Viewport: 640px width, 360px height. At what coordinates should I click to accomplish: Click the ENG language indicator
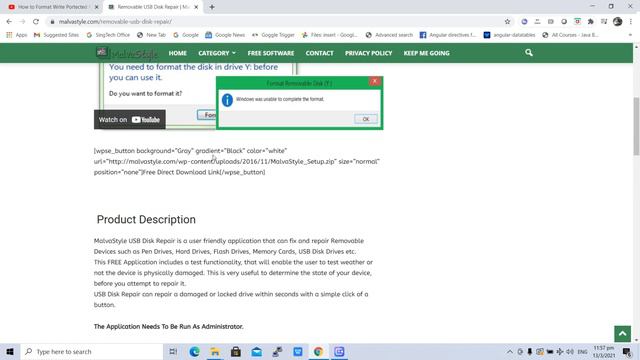[x=582, y=351]
